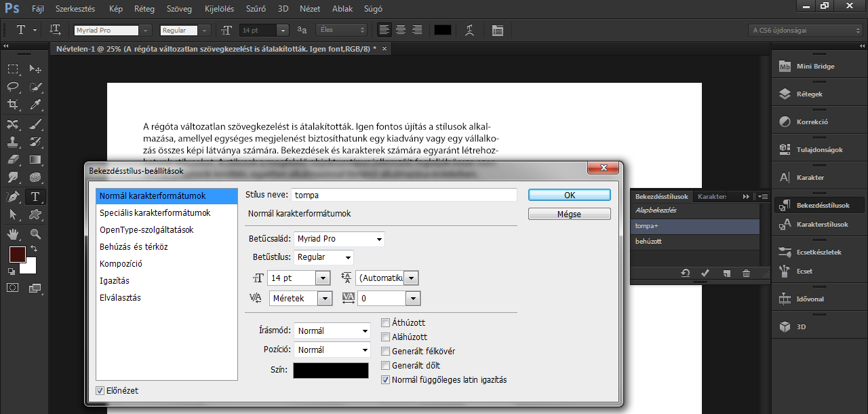
Task: Select the Brush tool
Action: [x=35, y=124]
